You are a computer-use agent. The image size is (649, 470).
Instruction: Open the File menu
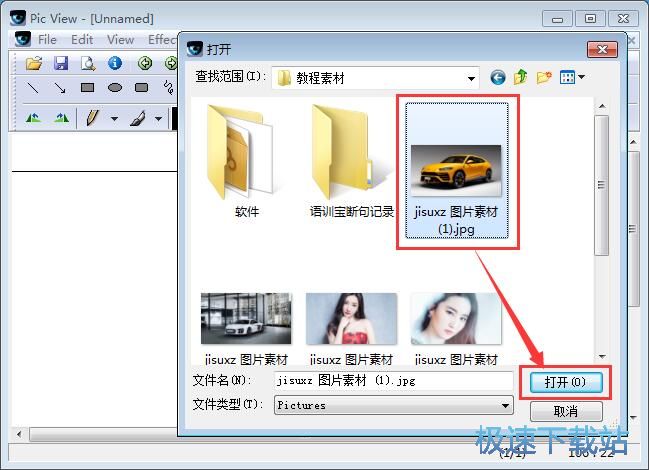[47, 40]
